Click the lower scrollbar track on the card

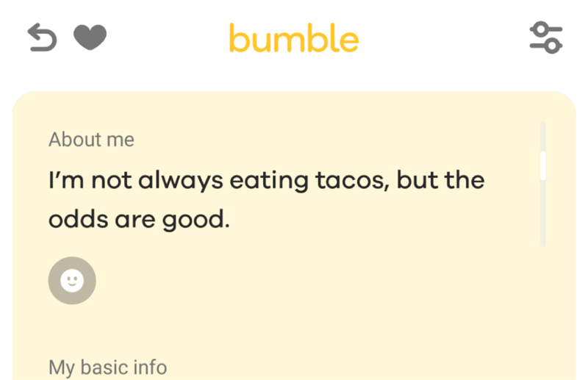tap(543, 214)
